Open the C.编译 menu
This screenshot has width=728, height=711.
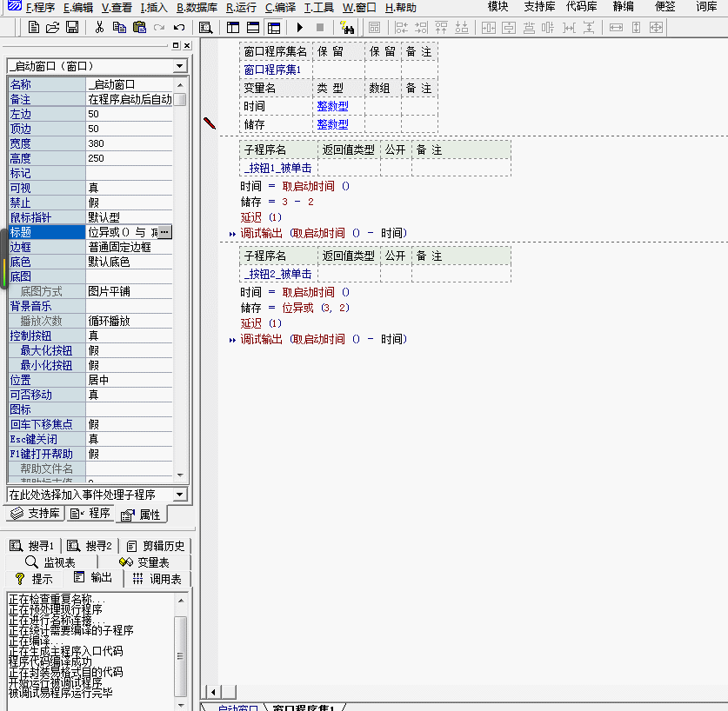[280, 8]
